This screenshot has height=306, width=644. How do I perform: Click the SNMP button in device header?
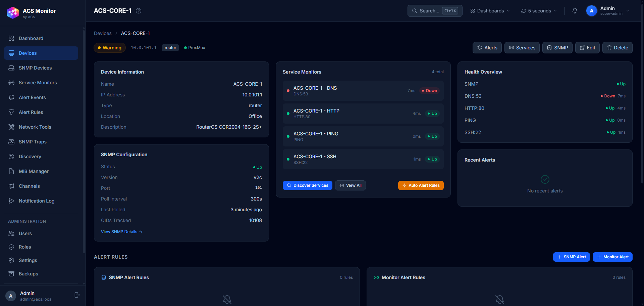pyautogui.click(x=557, y=48)
